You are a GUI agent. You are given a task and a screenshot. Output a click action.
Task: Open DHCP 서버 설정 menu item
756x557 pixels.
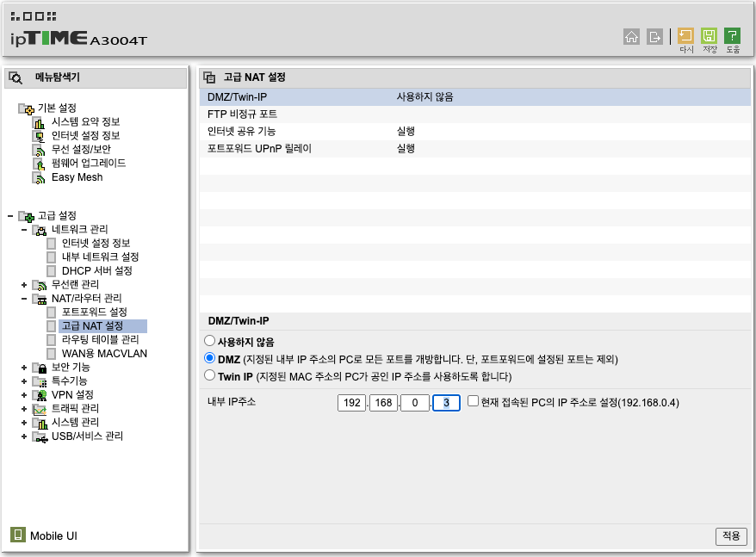(x=97, y=271)
